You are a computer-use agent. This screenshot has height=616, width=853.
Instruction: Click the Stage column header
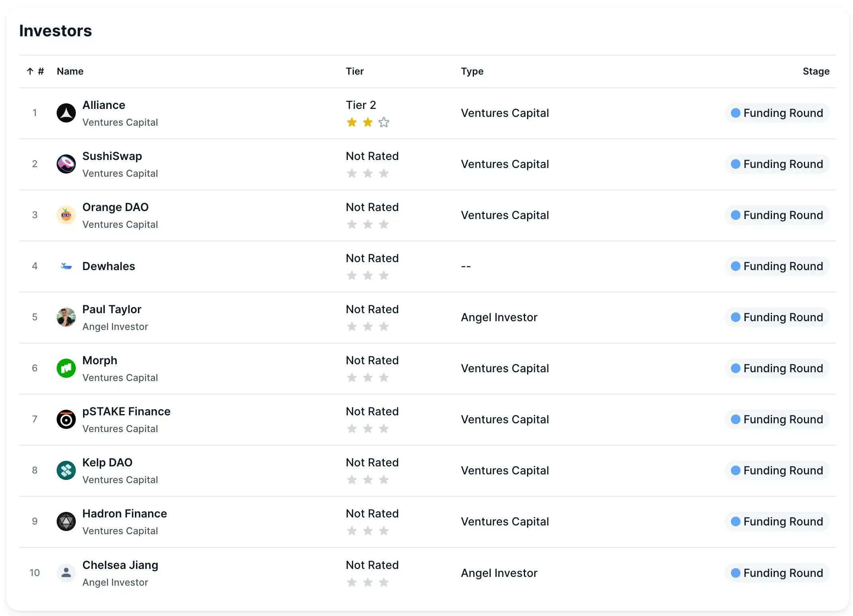click(815, 71)
